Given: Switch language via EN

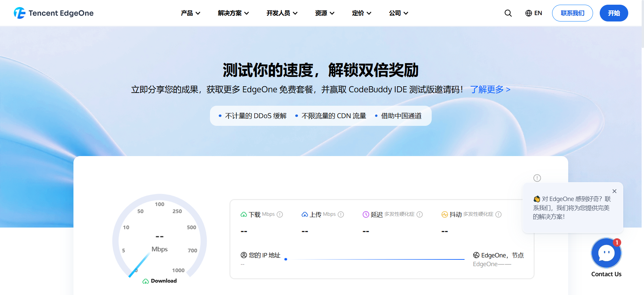Looking at the screenshot, I should pos(538,13).
